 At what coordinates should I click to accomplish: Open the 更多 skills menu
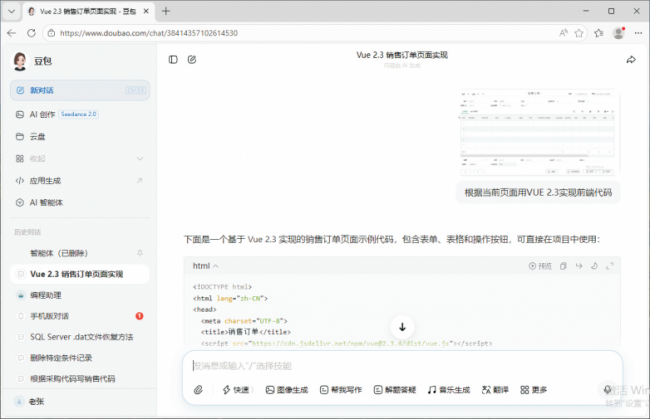[534, 390]
